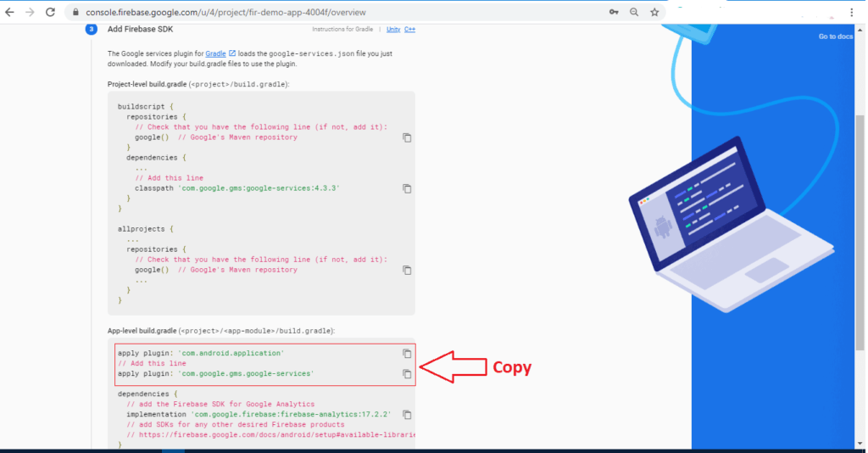
Task: Click the 'com.google.firebase:firebase-analytics:17.2.2' implementation text
Action: coord(259,414)
